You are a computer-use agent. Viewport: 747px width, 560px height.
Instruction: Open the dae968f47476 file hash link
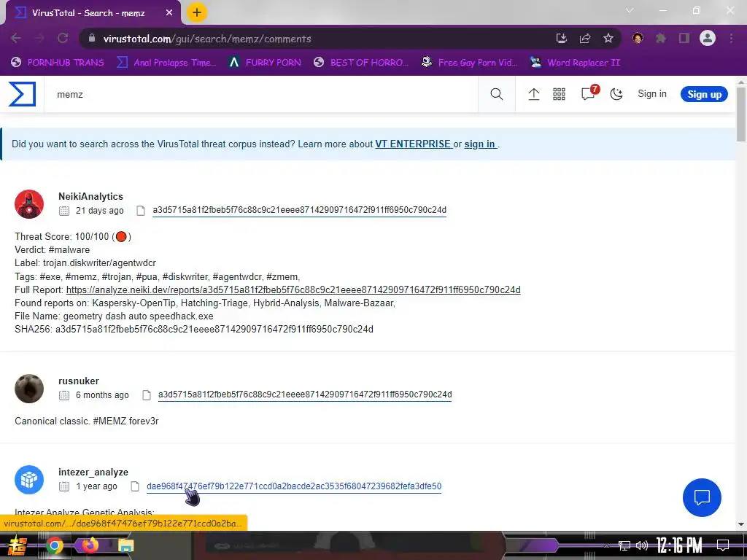pyautogui.click(x=294, y=486)
